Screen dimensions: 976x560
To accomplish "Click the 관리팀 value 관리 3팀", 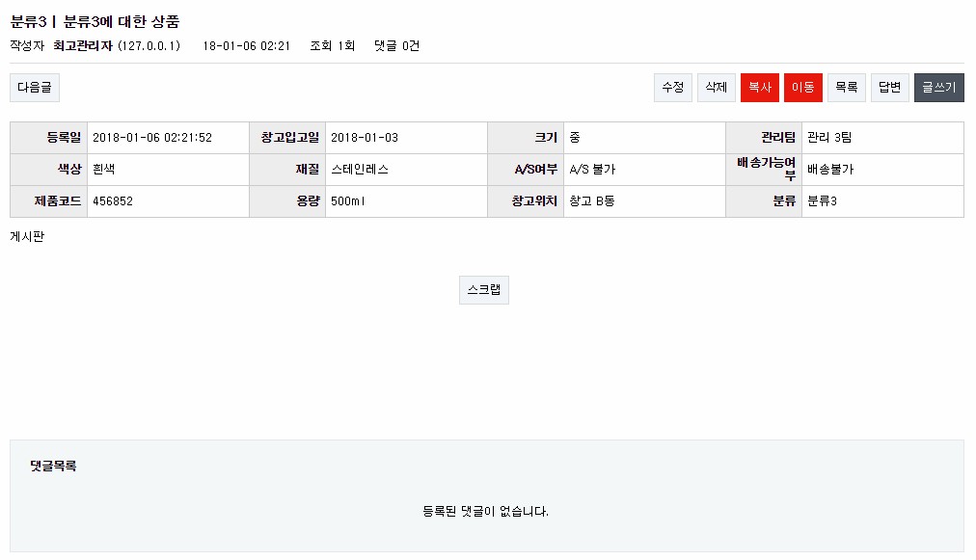I will click(829, 138).
